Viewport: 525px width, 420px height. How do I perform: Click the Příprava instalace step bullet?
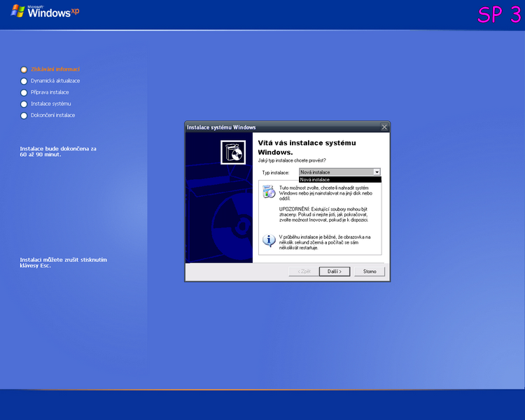pyautogui.click(x=24, y=92)
